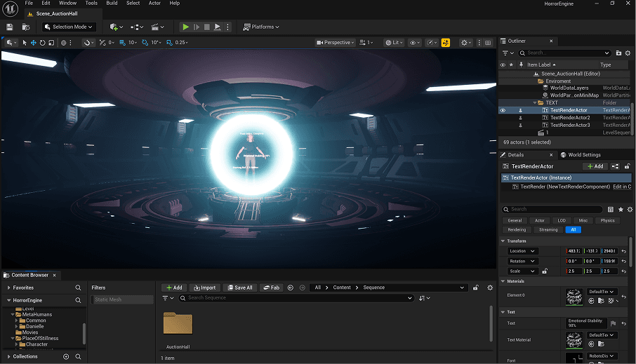Click the Details favorites star icon
The width and height of the screenshot is (636, 364).
[x=621, y=209]
